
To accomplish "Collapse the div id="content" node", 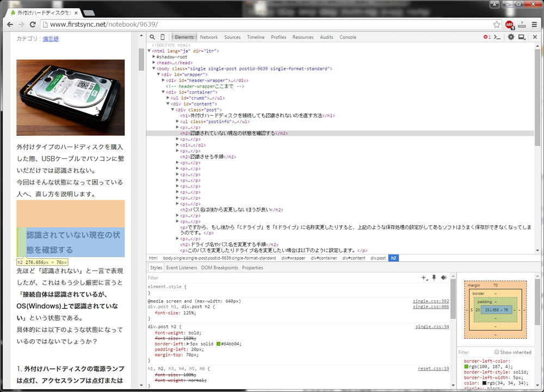I will pyautogui.click(x=168, y=104).
